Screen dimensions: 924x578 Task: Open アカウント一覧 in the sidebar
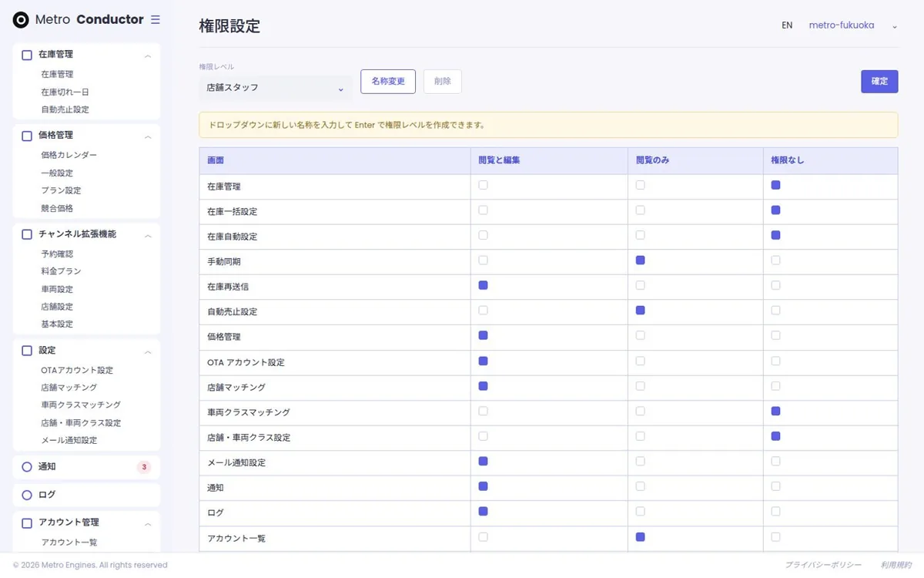click(69, 543)
